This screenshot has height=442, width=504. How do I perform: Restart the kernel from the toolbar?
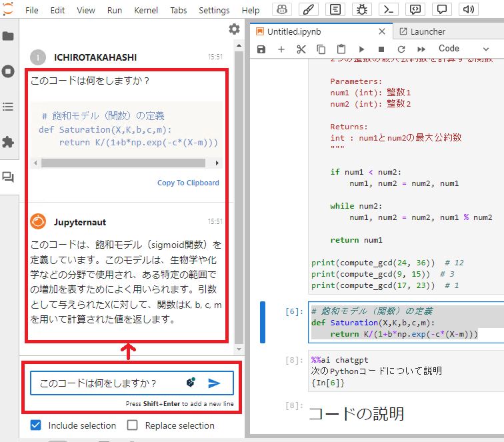(401, 49)
